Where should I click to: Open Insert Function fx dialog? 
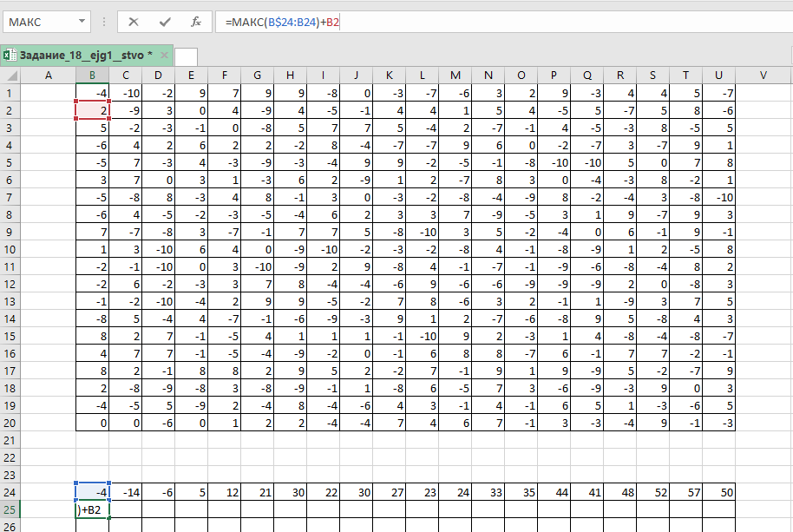[196, 22]
